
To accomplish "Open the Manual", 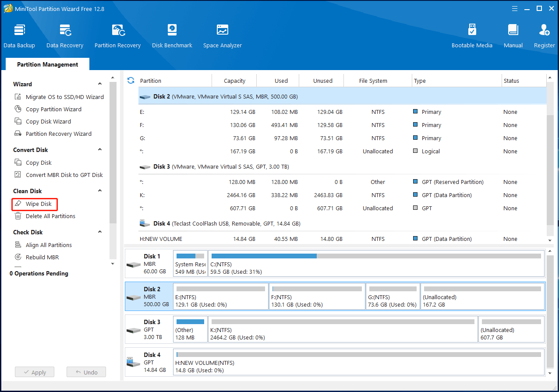I will click(513, 36).
